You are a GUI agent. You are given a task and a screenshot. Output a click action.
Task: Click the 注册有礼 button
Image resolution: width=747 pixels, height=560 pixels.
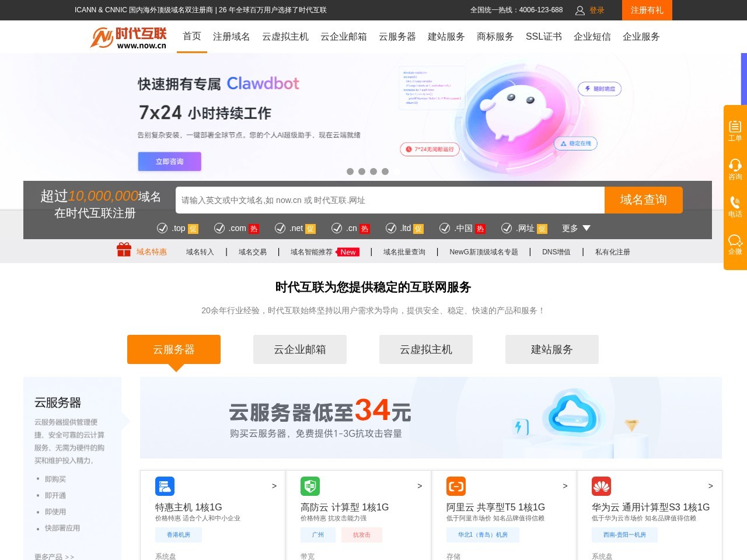point(647,10)
